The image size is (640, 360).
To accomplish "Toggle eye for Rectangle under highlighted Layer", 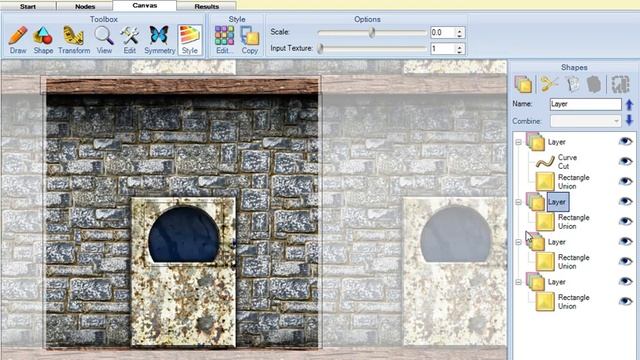I will (625, 221).
